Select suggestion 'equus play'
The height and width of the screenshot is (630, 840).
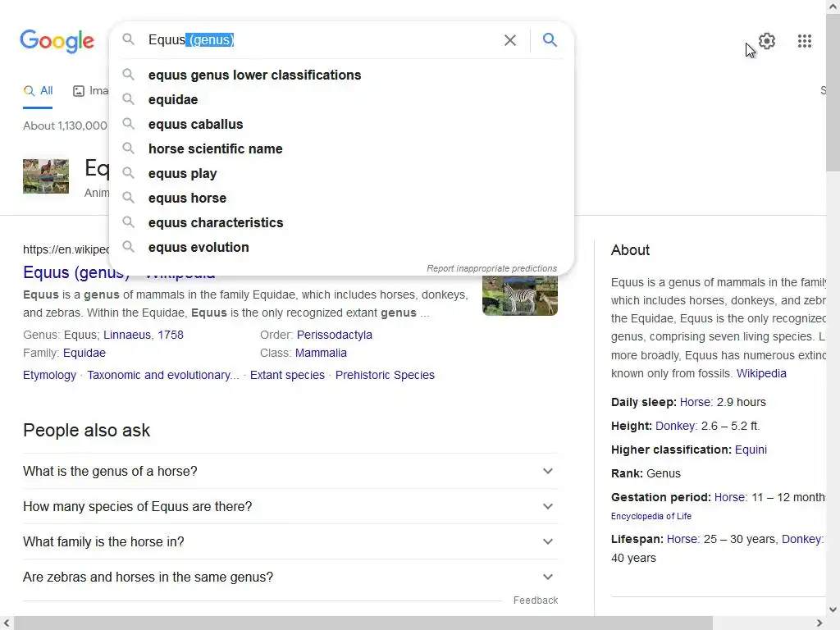pos(341,174)
